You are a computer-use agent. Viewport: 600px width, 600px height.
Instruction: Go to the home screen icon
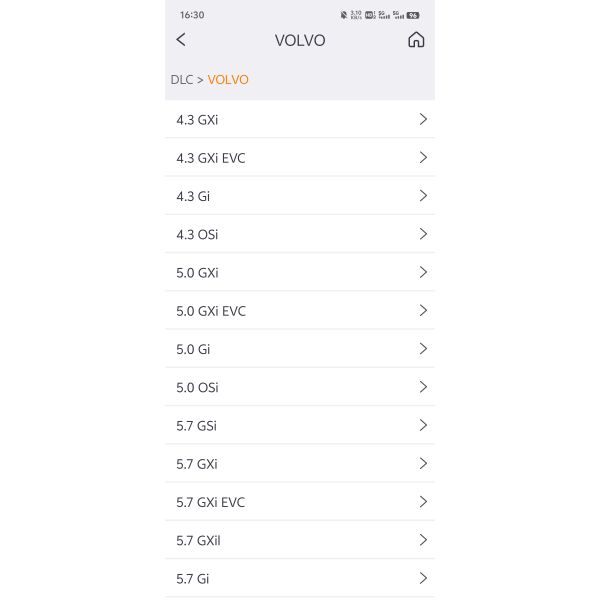(x=416, y=40)
